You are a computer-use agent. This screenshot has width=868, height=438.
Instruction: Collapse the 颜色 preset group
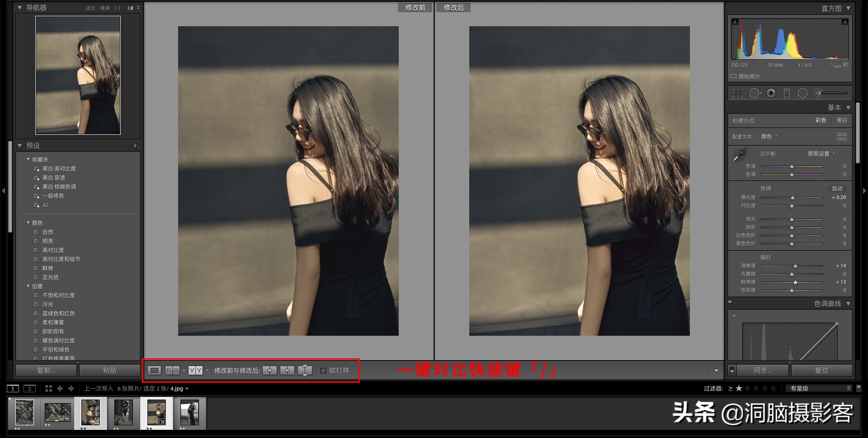(x=28, y=223)
